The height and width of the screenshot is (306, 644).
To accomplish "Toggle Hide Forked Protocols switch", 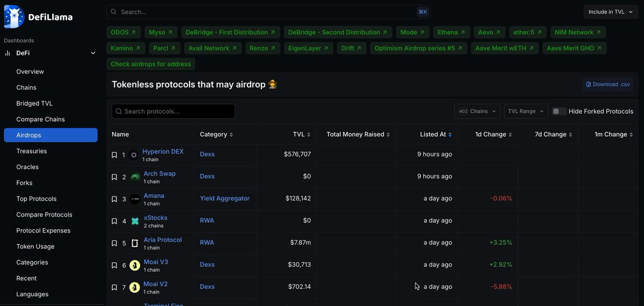I will [x=560, y=111].
